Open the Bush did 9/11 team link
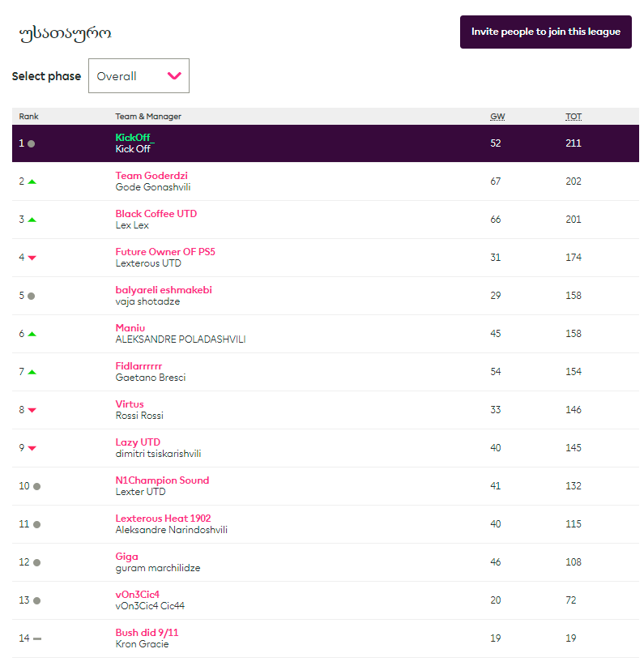 147,633
